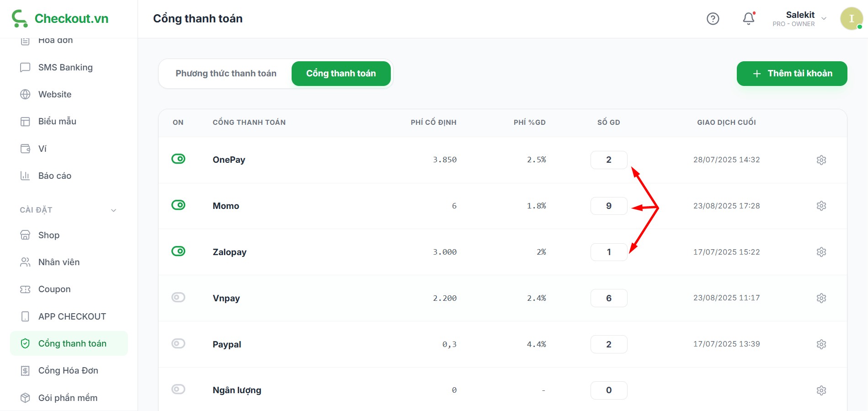Open Vnpay gateway settings gear

821,298
